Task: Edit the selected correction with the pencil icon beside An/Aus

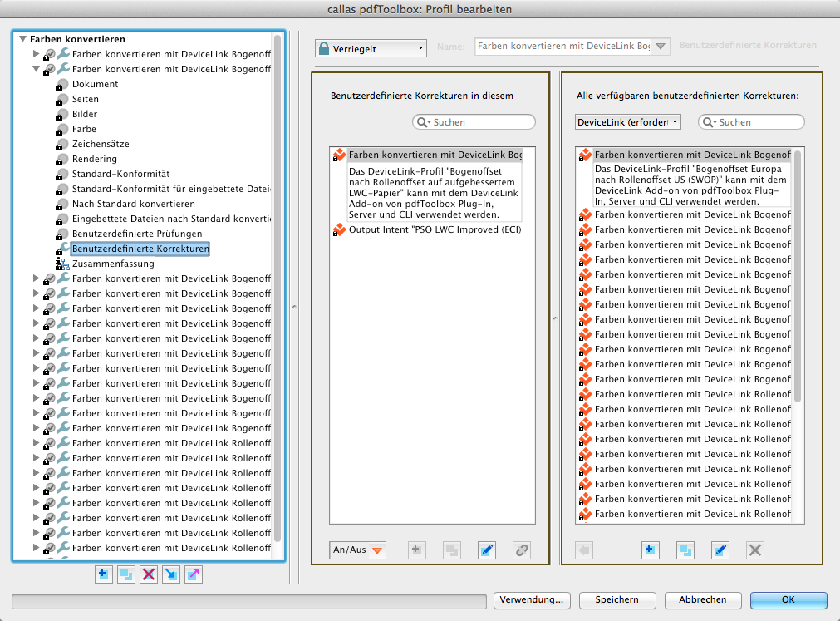Action: tap(487, 550)
